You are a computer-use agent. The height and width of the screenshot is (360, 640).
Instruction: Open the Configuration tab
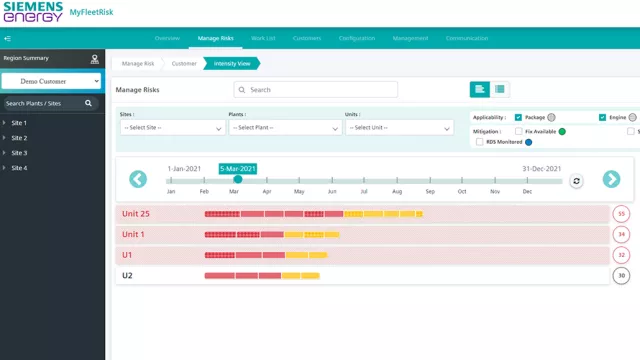point(357,38)
